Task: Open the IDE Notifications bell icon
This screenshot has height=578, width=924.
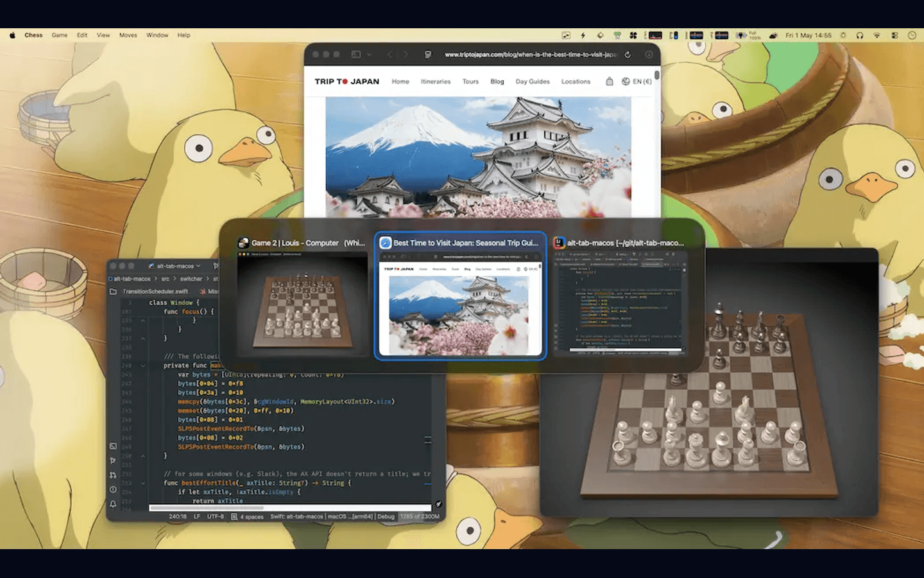Action: pyautogui.click(x=113, y=504)
